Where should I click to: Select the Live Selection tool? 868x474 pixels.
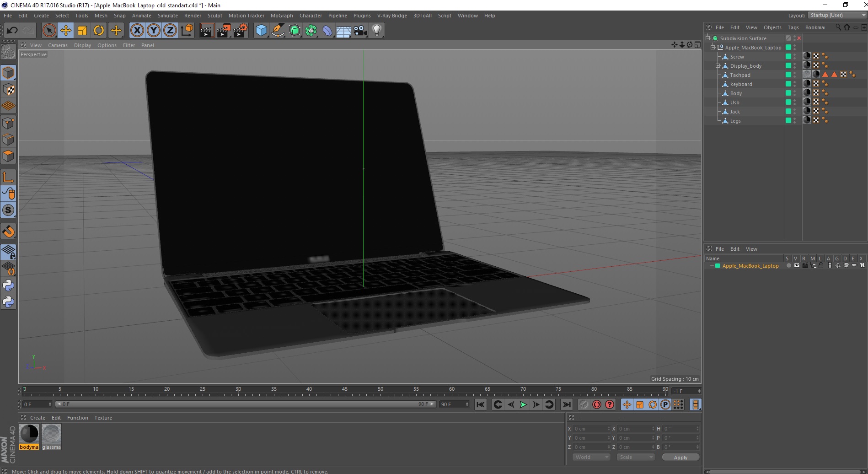click(x=49, y=31)
